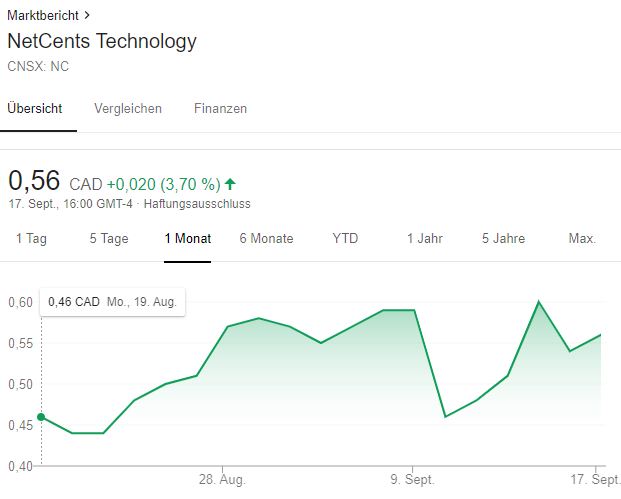The image size is (621, 499).
Task: Click the NetCents Technology title
Action: [x=102, y=42]
